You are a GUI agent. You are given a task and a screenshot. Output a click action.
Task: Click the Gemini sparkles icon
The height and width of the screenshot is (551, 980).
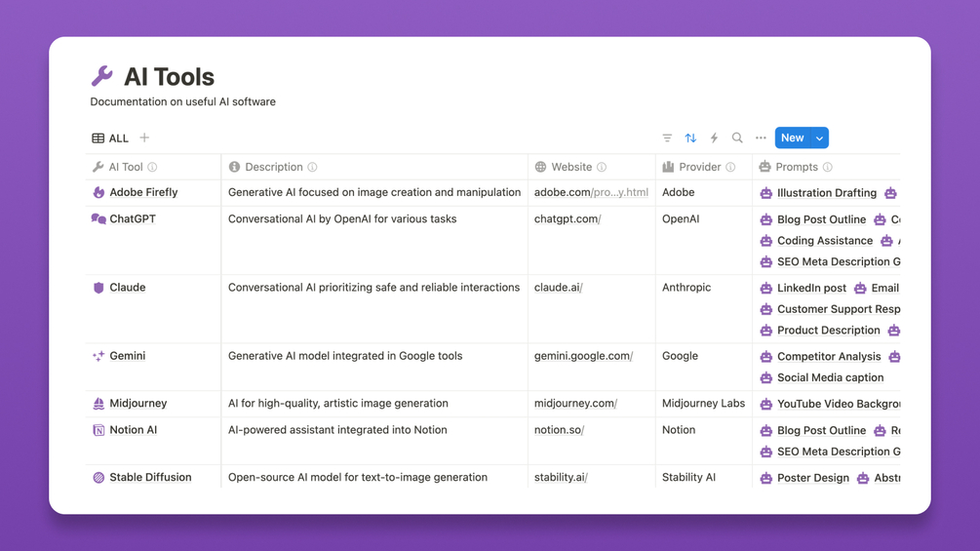click(98, 356)
